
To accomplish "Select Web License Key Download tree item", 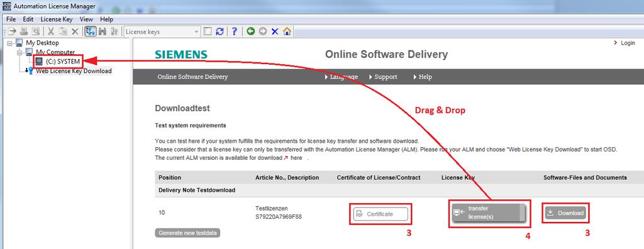I will point(74,70).
